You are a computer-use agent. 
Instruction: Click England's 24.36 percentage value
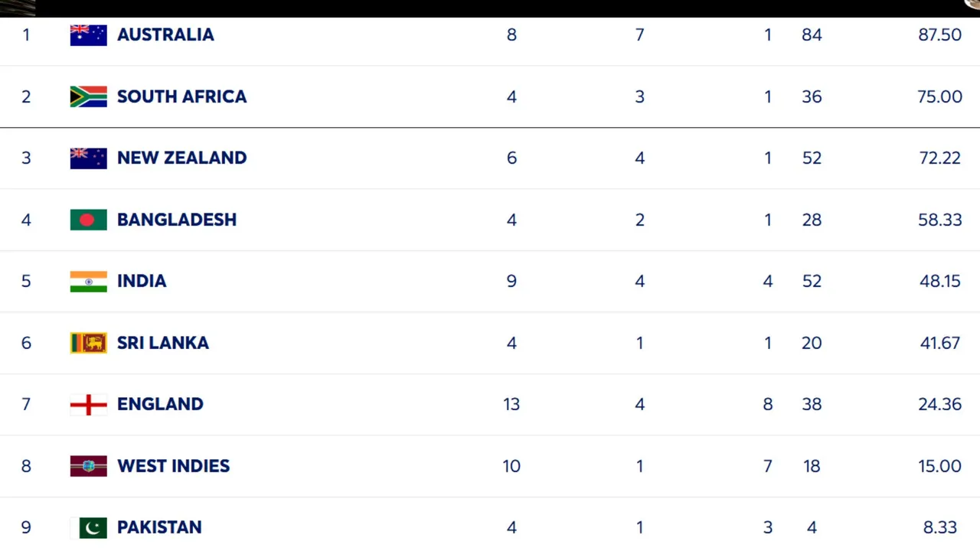click(x=939, y=404)
